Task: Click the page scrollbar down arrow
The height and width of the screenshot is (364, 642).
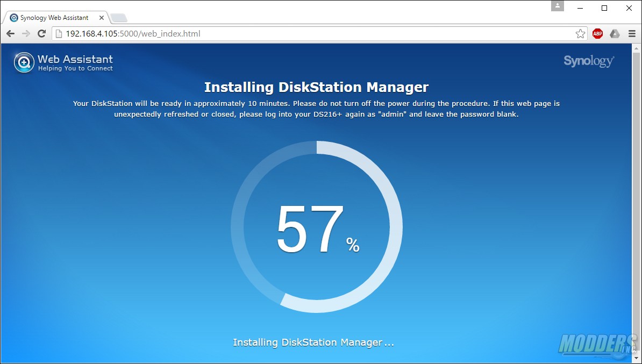Action: tap(636, 358)
